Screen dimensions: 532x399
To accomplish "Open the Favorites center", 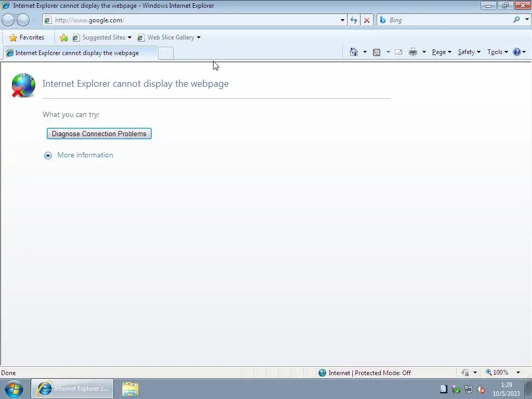I will 26,37.
